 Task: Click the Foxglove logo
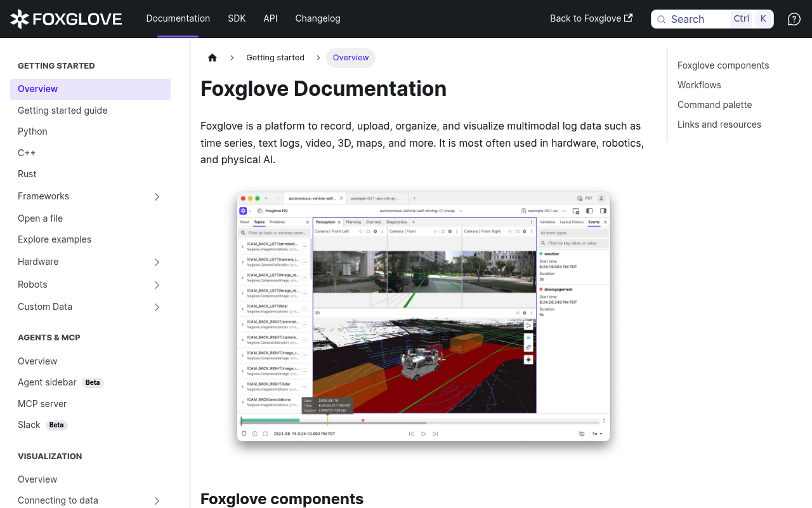[x=66, y=19]
